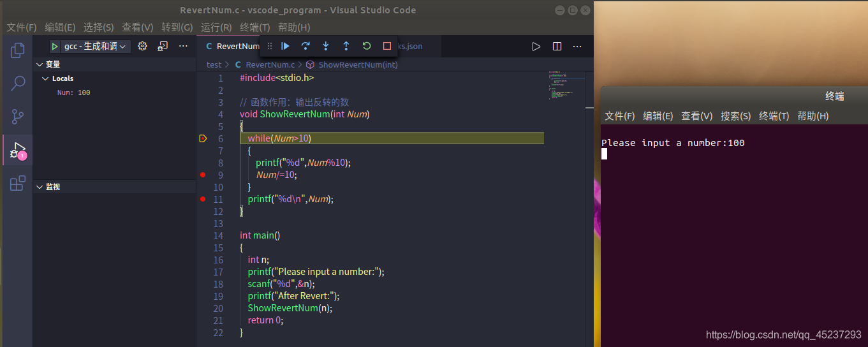Stop the debug session
Image resolution: width=868 pixels, height=347 pixels.
[x=387, y=46]
